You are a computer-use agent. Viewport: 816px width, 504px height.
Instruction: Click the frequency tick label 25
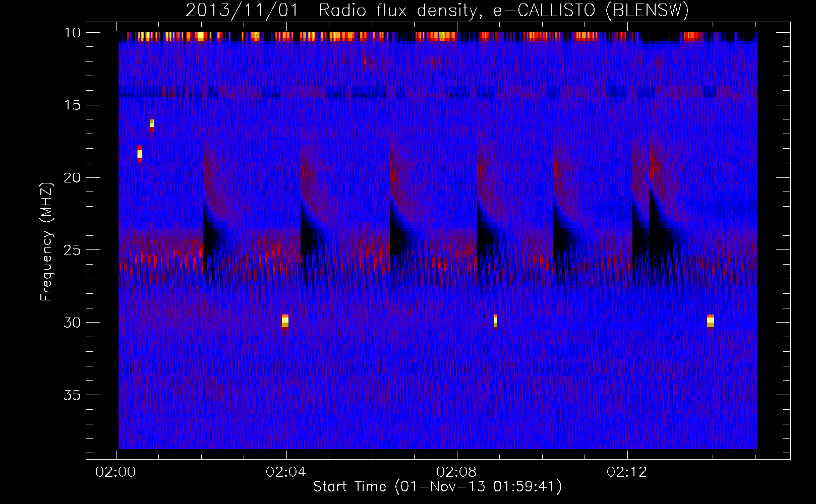(72, 250)
